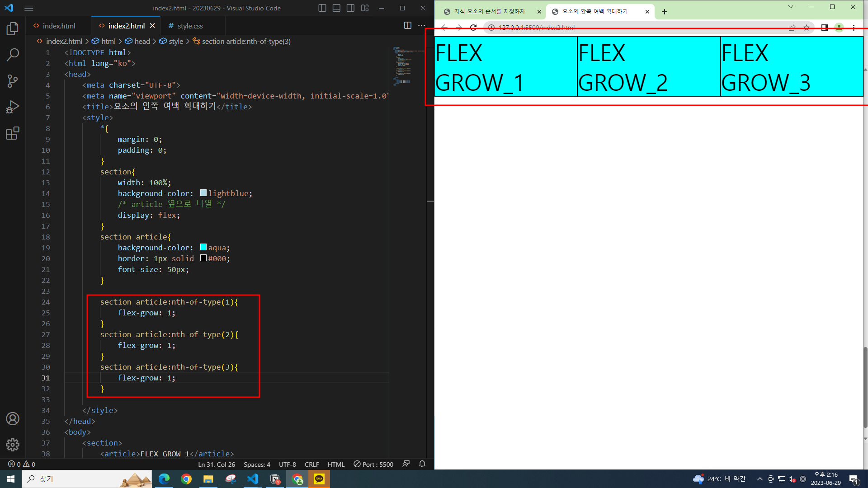The height and width of the screenshot is (488, 868).
Task: Toggle Primary Side Bar layout button
Action: tap(322, 8)
